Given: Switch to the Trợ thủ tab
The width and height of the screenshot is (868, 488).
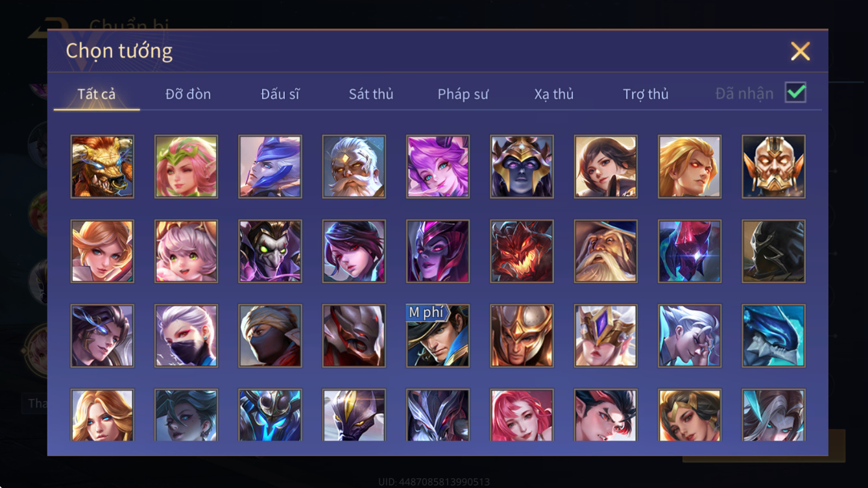Looking at the screenshot, I should tap(645, 94).
